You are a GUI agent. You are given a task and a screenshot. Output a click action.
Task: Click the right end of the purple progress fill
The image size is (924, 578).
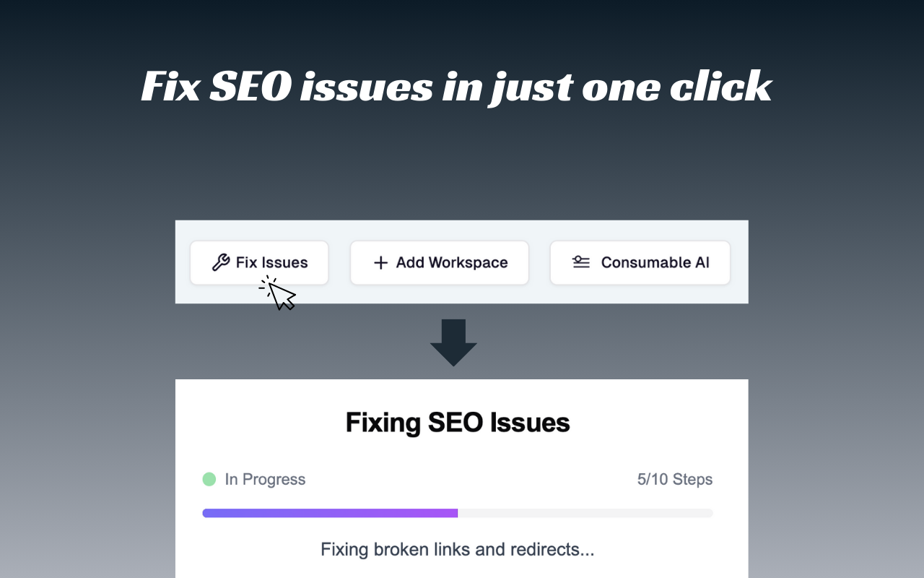pos(455,513)
